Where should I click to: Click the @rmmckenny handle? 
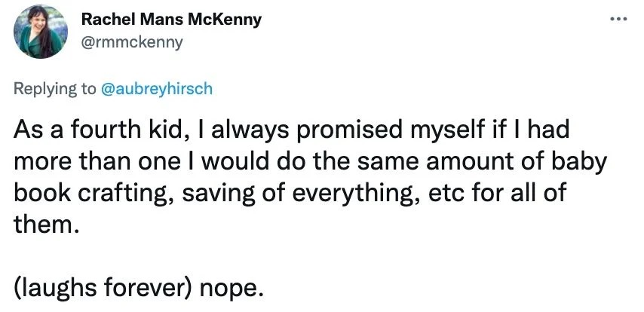click(132, 42)
